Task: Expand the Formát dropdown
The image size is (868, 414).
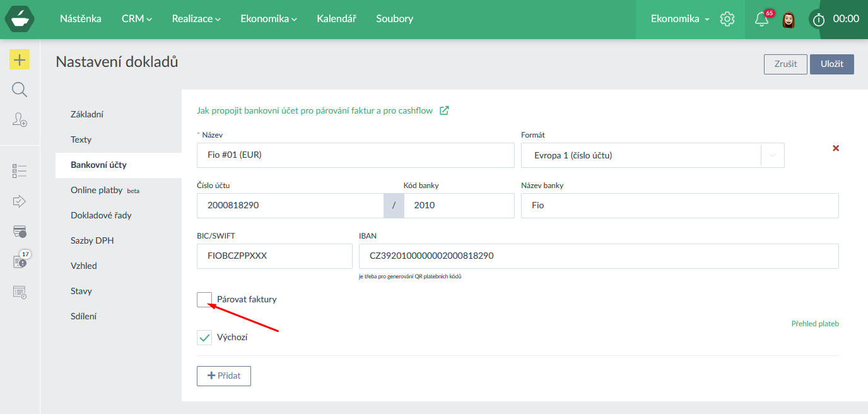Action: coord(773,155)
